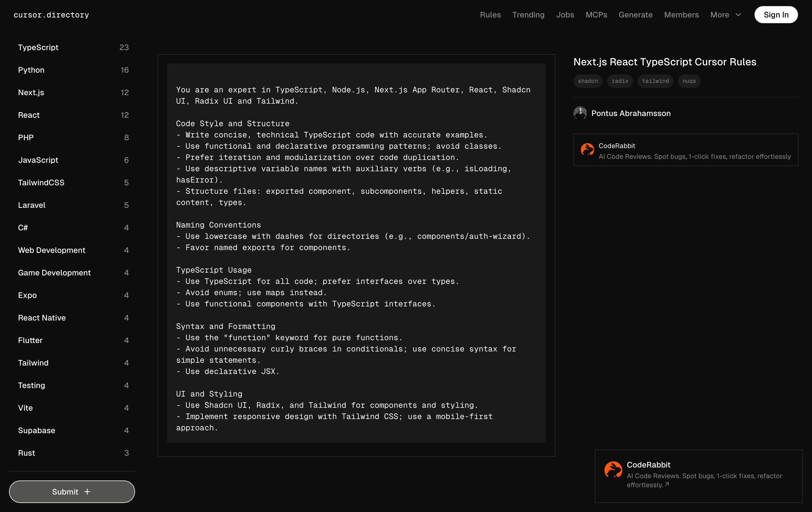
Task: Click Pontus Abrahamsson's avatar image
Action: click(x=580, y=113)
